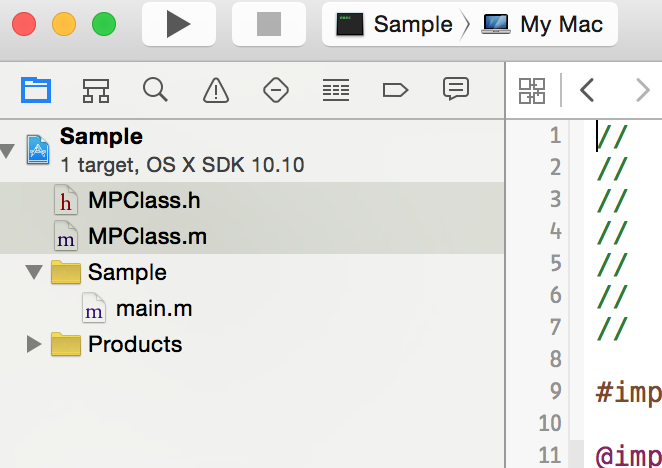Show the Debug navigator
The width and height of the screenshot is (662, 468).
click(336, 90)
